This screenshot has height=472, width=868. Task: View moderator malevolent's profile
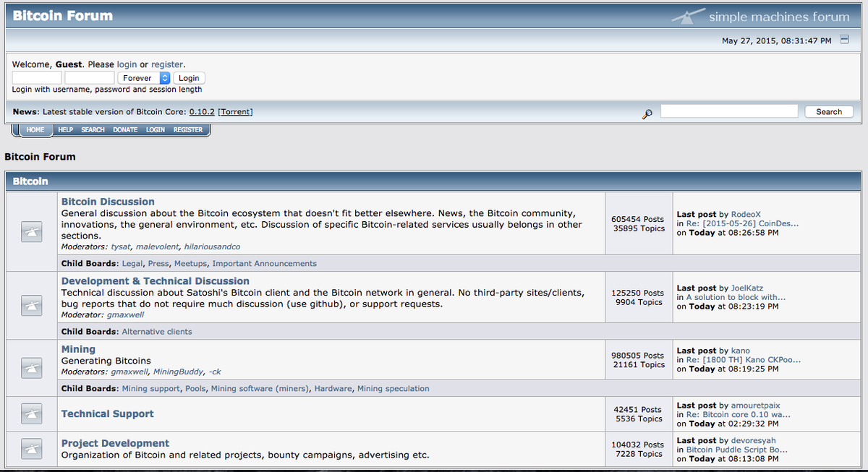pos(157,247)
